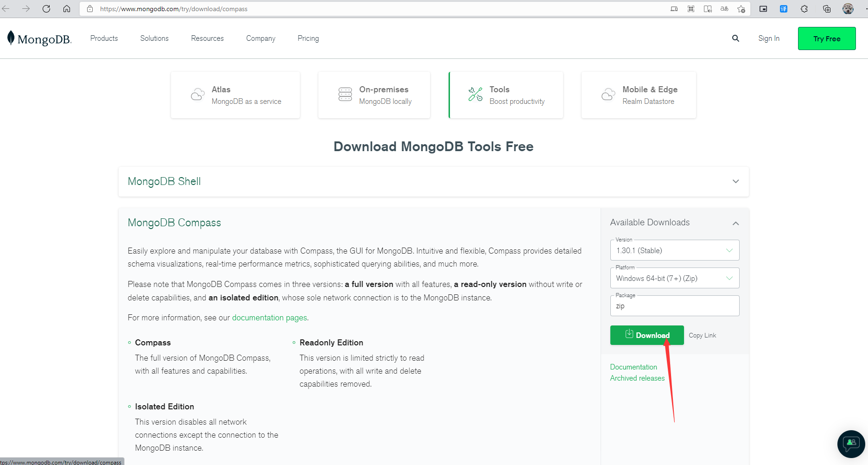Click the Try Free button
The height and width of the screenshot is (465, 868).
(827, 38)
